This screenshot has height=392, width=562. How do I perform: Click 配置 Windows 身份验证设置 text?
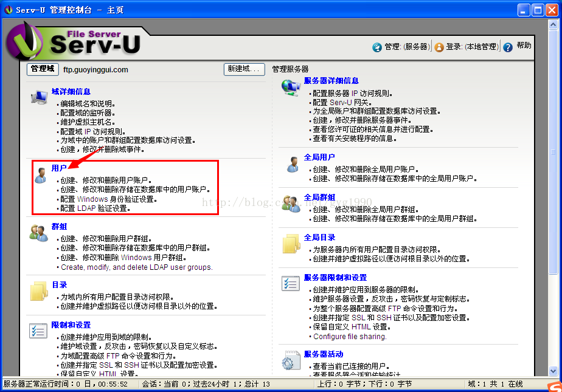click(109, 199)
